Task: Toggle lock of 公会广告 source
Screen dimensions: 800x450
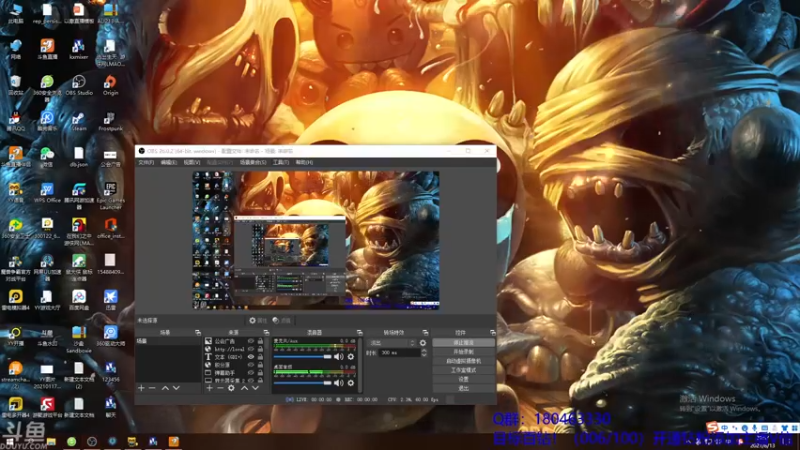Action: [x=260, y=341]
